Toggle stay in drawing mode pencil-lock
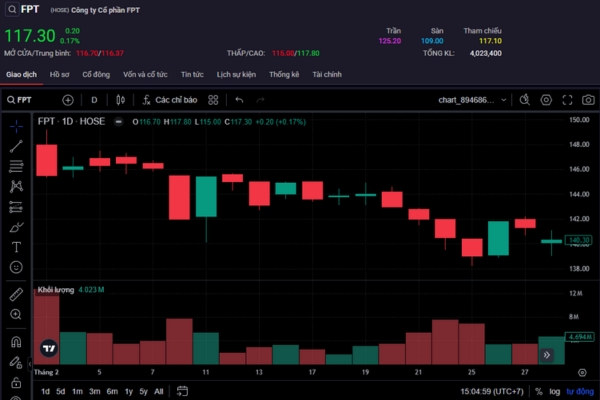This screenshot has width=600, height=400. click(x=16, y=362)
